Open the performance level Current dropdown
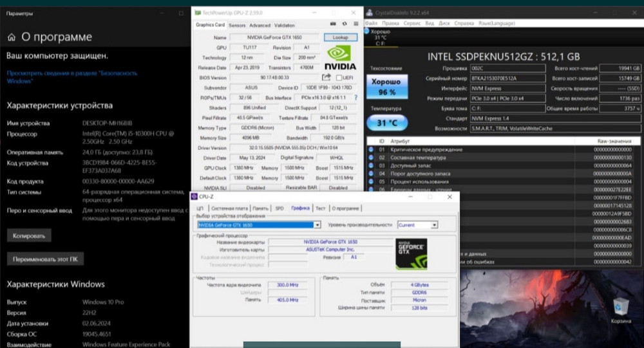 coord(434,225)
